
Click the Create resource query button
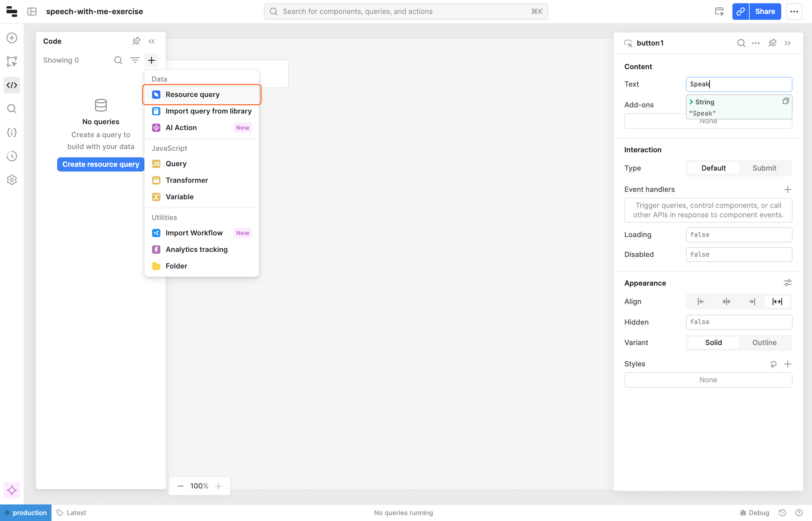tap(101, 164)
